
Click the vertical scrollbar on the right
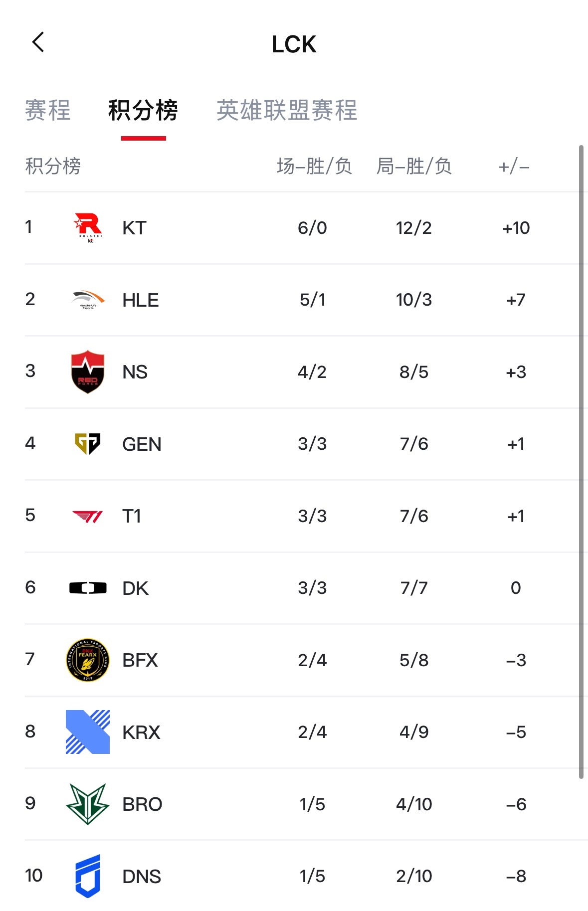pyautogui.click(x=581, y=461)
